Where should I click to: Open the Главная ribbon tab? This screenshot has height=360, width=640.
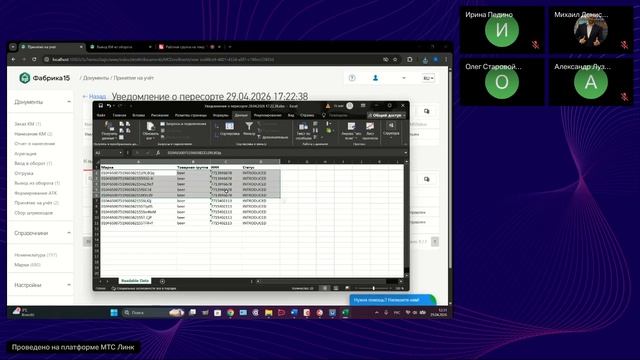tap(120, 116)
